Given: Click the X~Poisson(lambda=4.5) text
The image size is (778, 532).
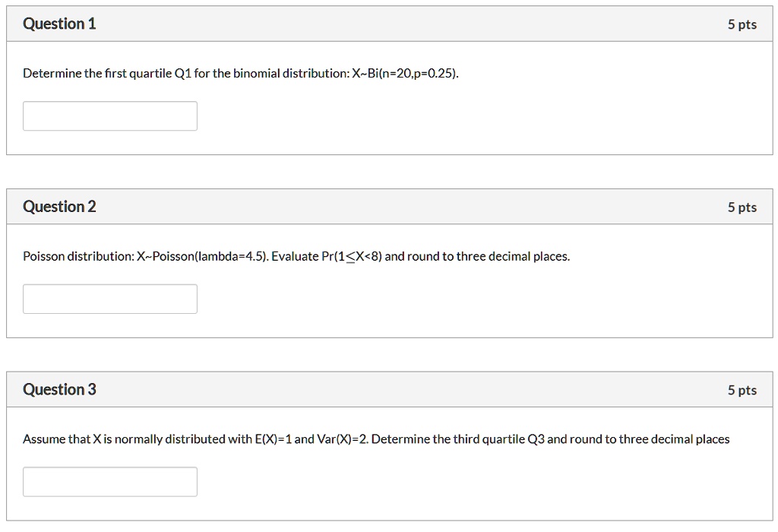Looking at the screenshot, I should pos(202,257).
